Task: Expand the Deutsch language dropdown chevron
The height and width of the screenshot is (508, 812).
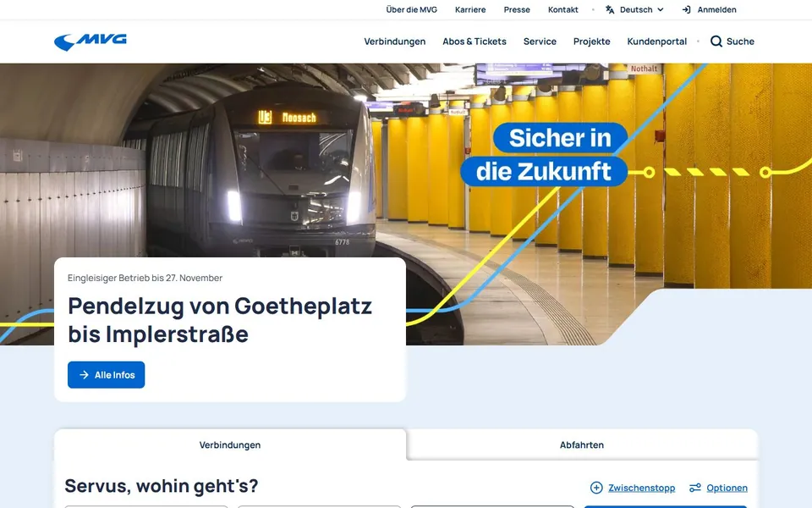Action: click(x=661, y=10)
